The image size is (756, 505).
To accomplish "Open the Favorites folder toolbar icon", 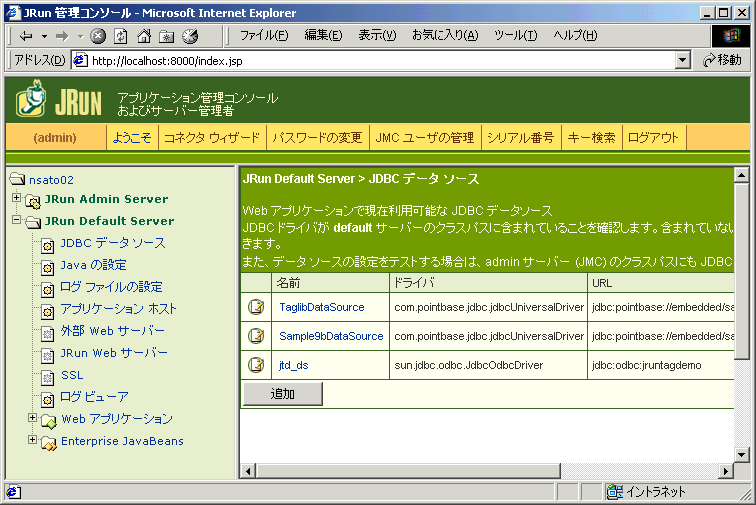I will pyautogui.click(x=167, y=37).
